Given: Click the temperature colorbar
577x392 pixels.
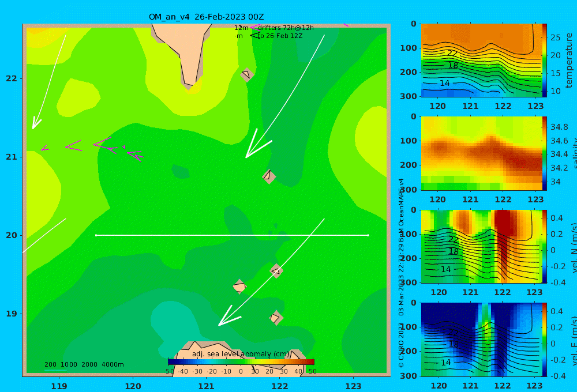Looking at the screenshot, I should coord(544,61).
